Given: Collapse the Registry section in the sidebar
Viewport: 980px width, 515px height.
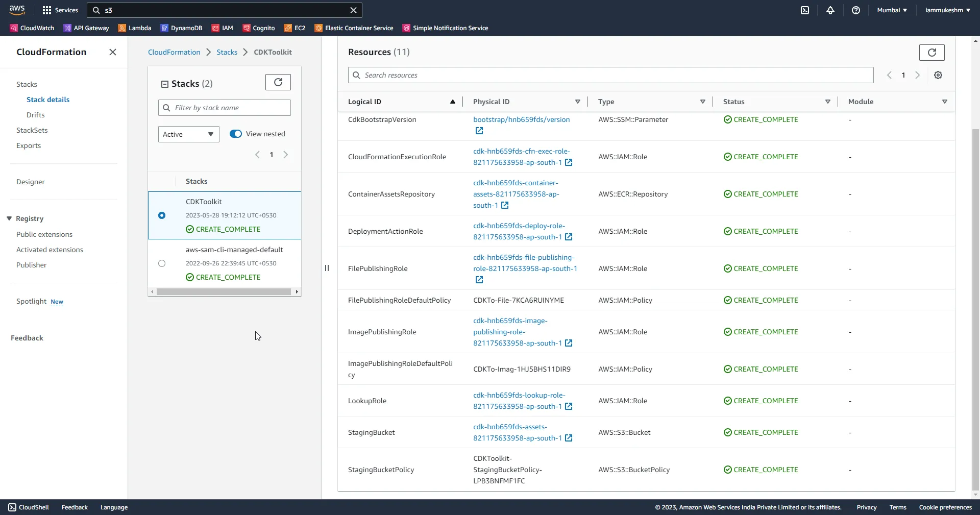Looking at the screenshot, I should point(9,218).
